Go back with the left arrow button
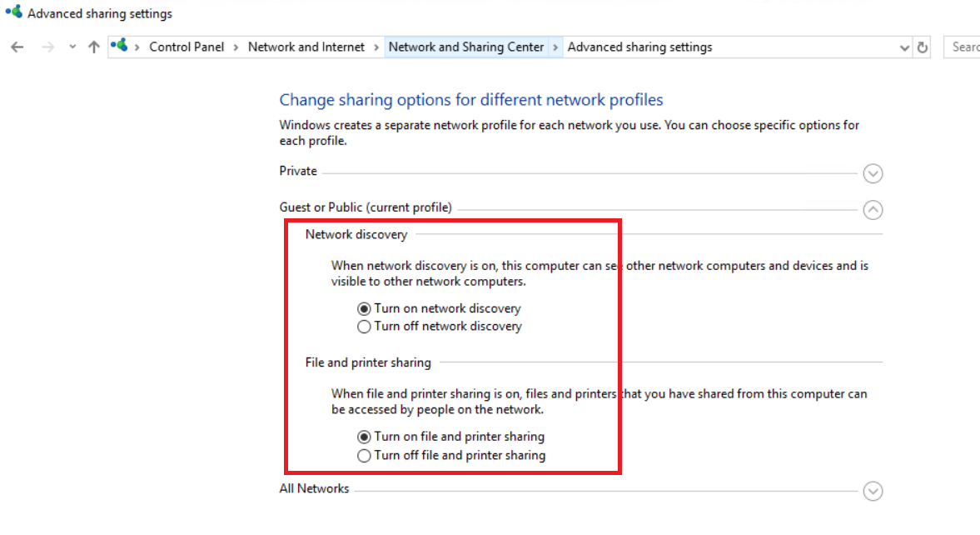The image size is (980, 535). [17, 47]
